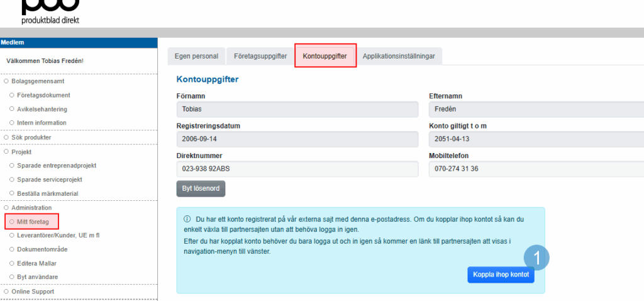Open Mitt företag in sidebar
The image size is (644, 301).
tap(35, 222)
